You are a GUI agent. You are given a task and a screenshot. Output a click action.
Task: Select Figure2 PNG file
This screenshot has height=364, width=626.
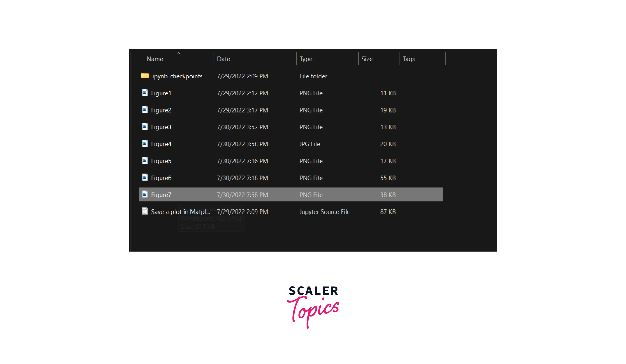tap(161, 110)
